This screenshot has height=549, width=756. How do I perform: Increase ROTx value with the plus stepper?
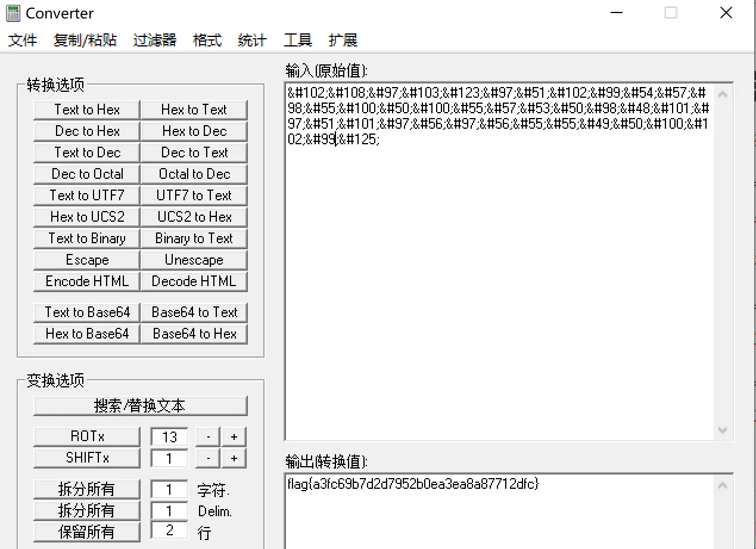pos(234,436)
